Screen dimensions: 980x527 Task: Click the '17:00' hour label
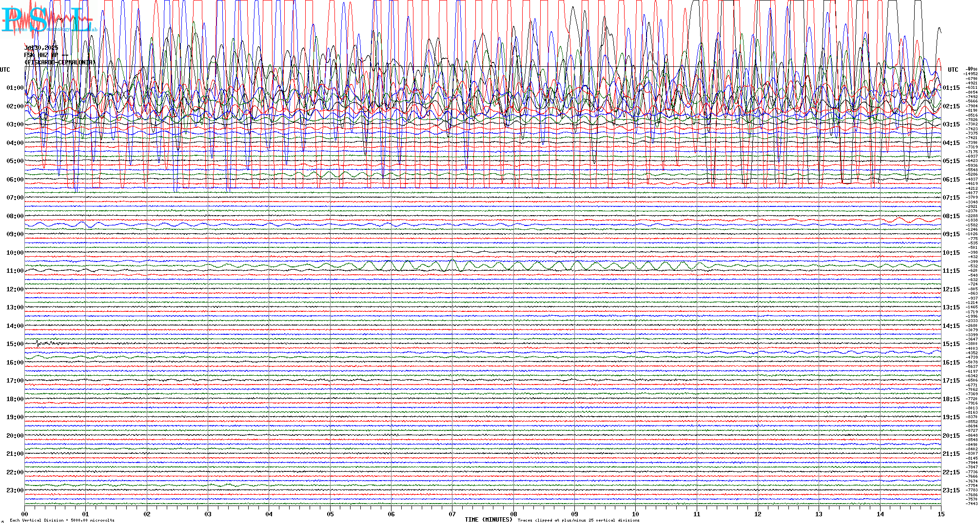click(15, 381)
